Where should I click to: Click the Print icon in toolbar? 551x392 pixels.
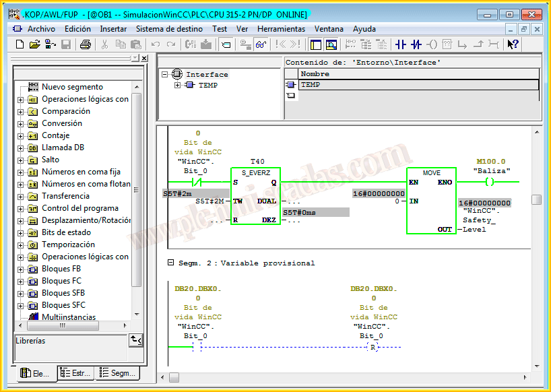point(86,44)
